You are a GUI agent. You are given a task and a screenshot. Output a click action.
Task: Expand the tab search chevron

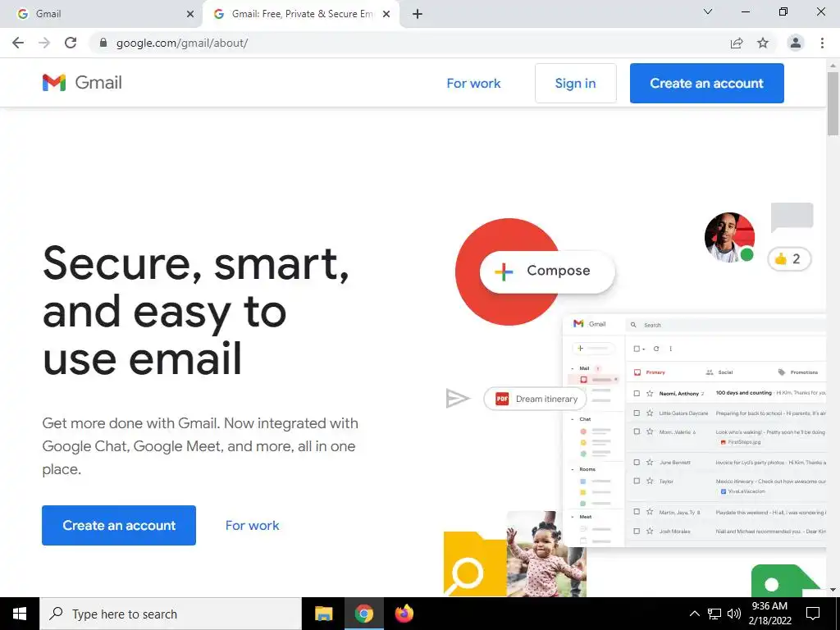(x=708, y=11)
